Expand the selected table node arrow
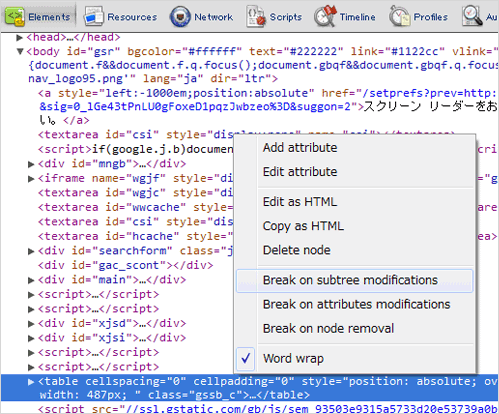499x414 pixels. coord(31,381)
